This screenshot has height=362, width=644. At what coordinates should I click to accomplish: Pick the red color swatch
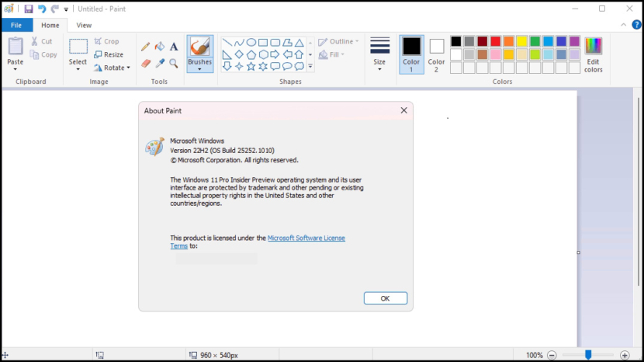pyautogui.click(x=495, y=41)
